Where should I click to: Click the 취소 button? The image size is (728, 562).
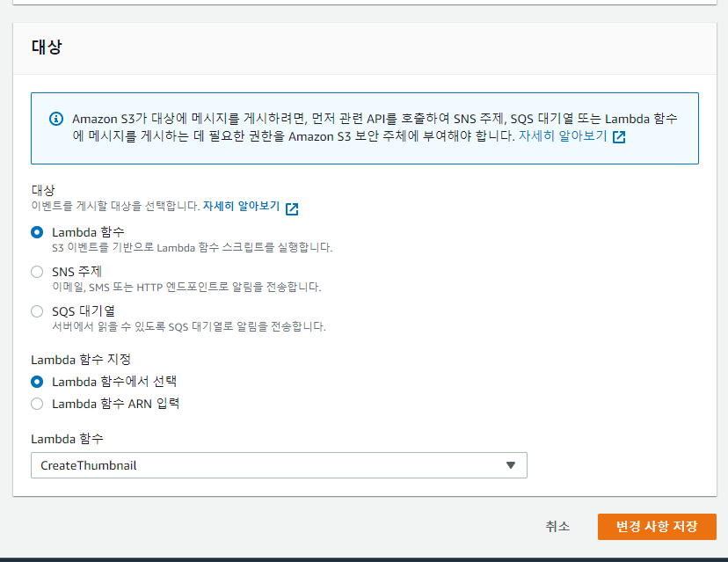pyautogui.click(x=557, y=527)
